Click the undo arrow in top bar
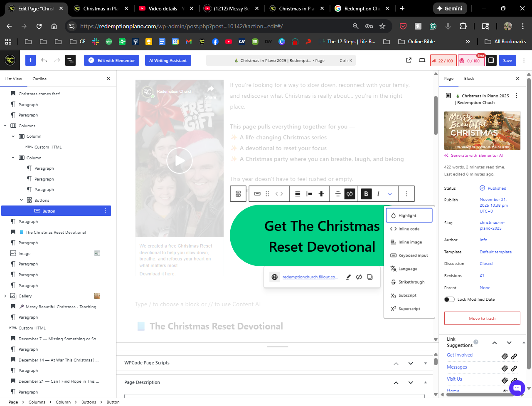532x406 pixels. (x=44, y=60)
